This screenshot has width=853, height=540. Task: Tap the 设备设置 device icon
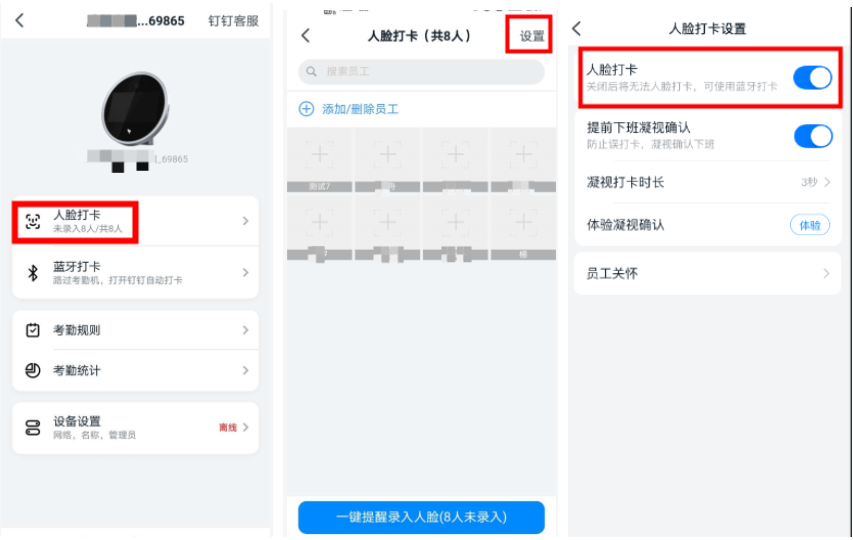pos(33,427)
